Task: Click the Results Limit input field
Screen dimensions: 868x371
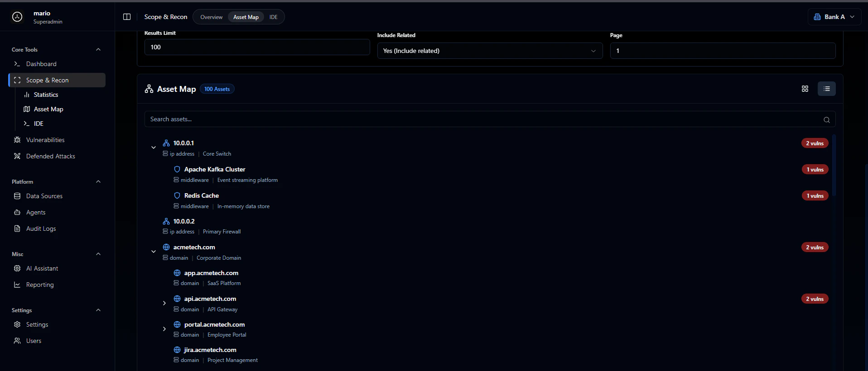Action: (257, 47)
